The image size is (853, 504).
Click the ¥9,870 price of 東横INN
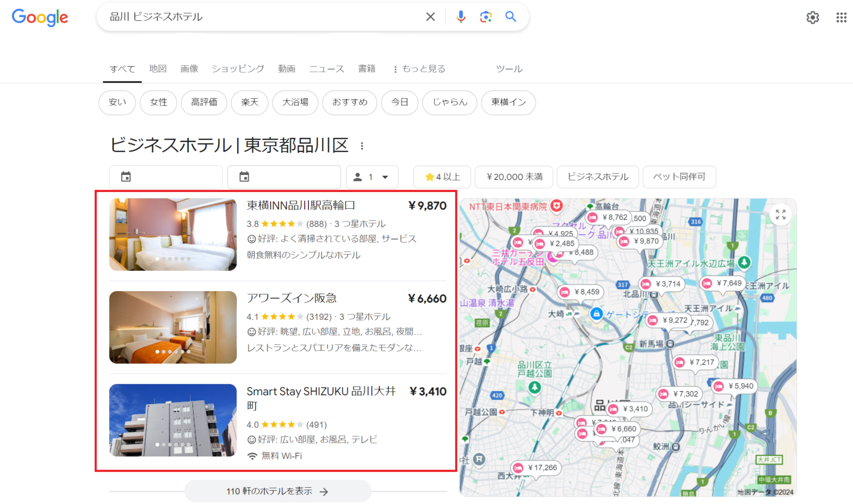pyautogui.click(x=427, y=206)
